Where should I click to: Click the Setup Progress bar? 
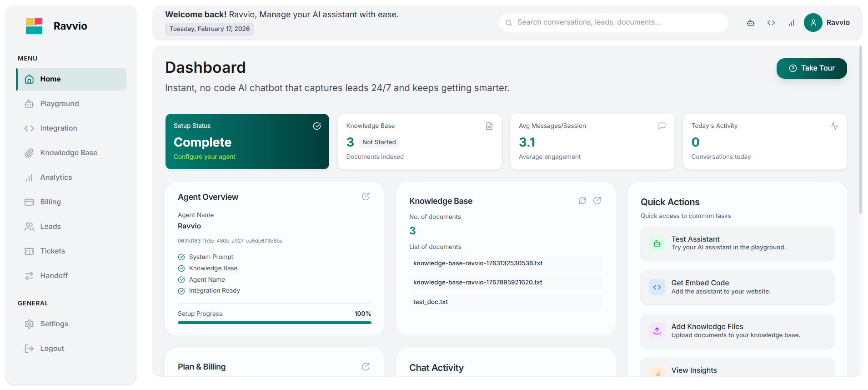point(274,323)
